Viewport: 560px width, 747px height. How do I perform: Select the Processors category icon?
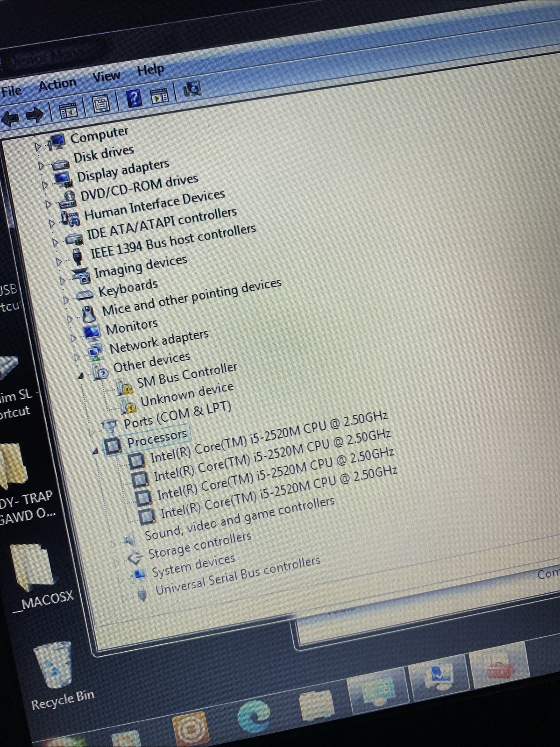pos(113,445)
